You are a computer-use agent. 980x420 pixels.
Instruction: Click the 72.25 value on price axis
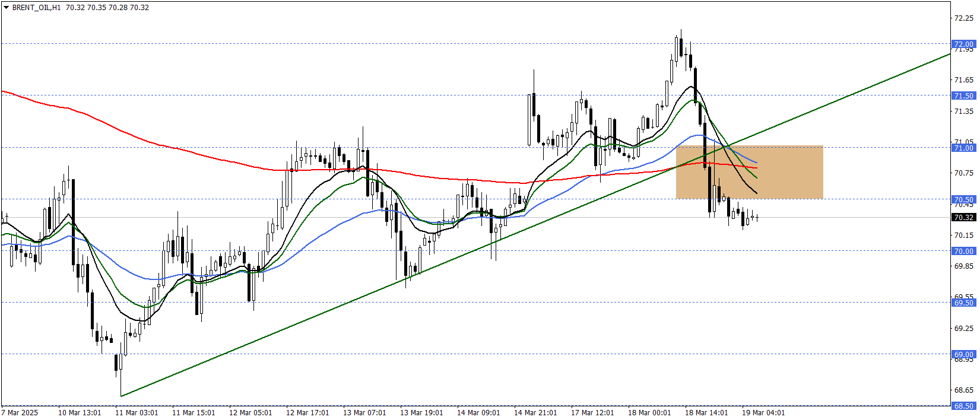tap(963, 18)
